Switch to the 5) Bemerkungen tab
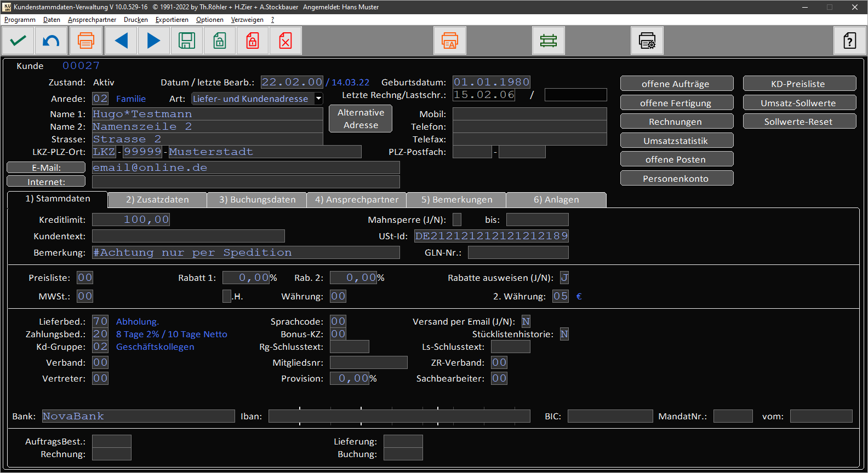Viewport: 868px width, 473px height. (456, 200)
